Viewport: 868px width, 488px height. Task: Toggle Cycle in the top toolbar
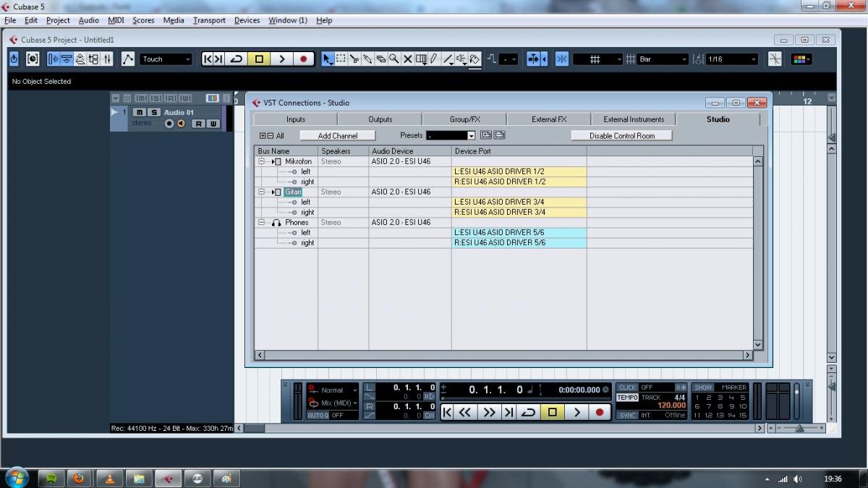pos(236,59)
